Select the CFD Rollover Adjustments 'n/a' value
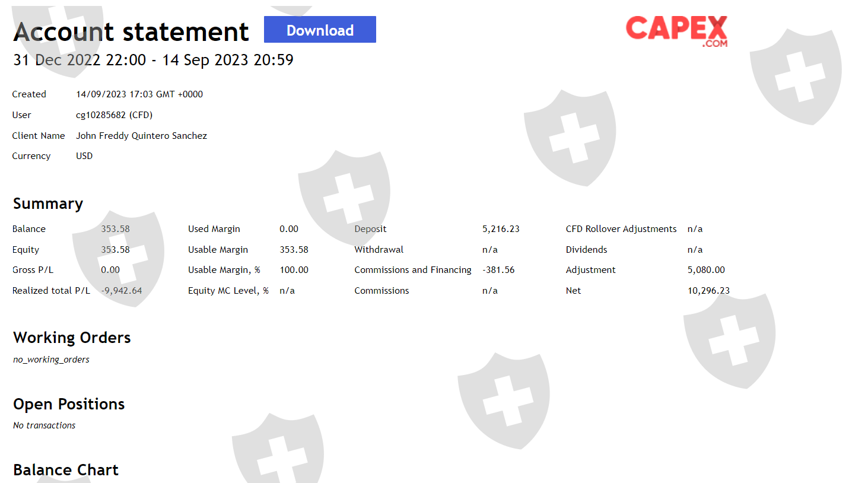 tap(695, 229)
